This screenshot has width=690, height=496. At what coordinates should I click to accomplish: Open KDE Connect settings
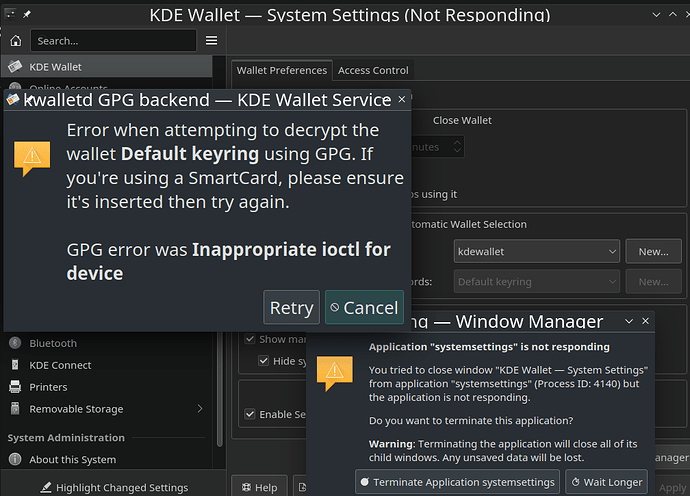pyautogui.click(x=106, y=365)
